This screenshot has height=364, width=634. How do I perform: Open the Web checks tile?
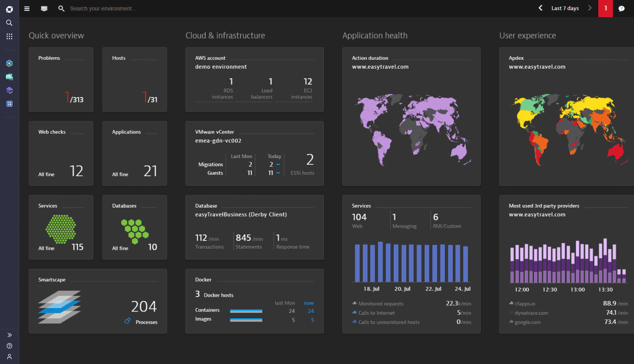pyautogui.click(x=61, y=153)
